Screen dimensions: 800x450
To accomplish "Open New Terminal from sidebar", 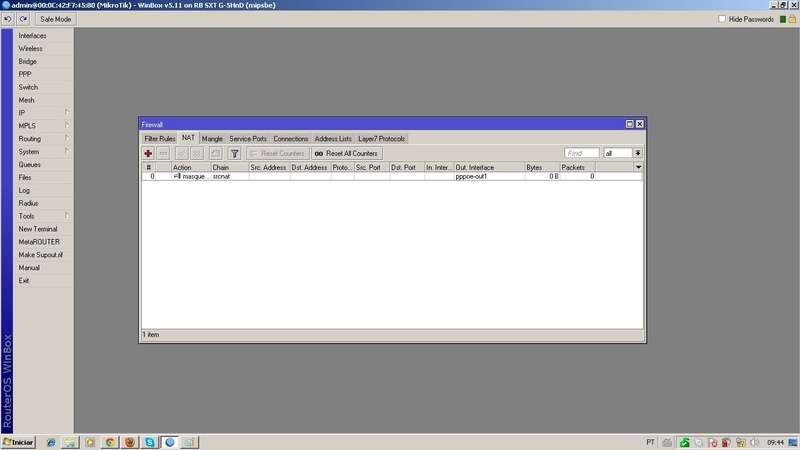I will pyautogui.click(x=43, y=229).
